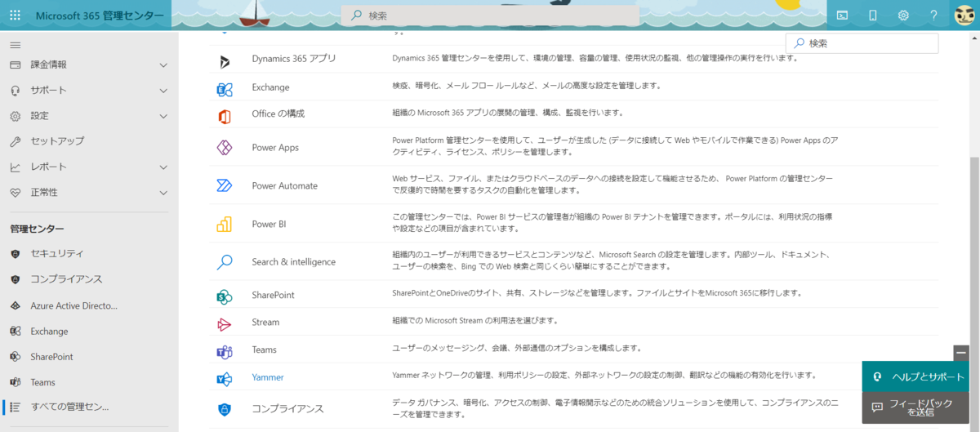Click the Power Apps name in list
The image size is (980, 432).
point(275,148)
